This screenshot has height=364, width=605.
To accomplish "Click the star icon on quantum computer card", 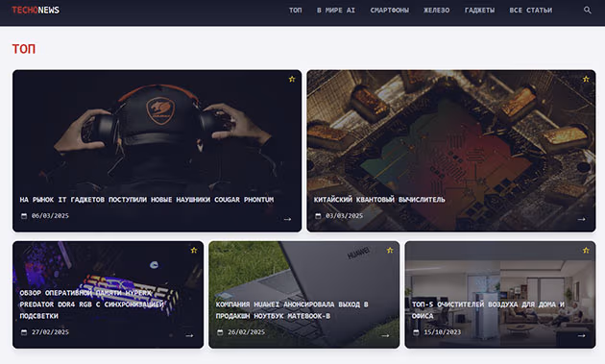I will (x=586, y=79).
